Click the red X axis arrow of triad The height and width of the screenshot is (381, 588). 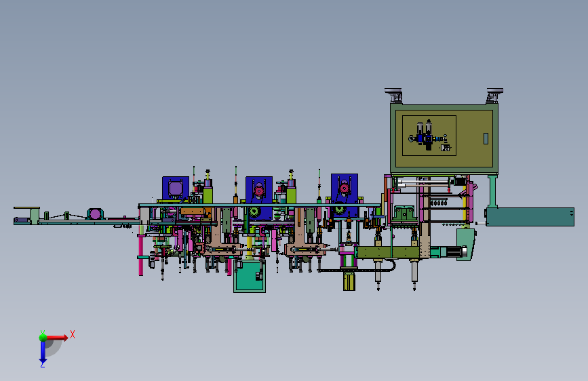coord(57,338)
